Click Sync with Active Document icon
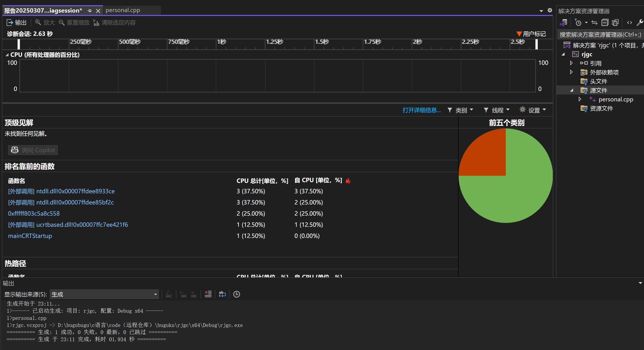The width and height of the screenshot is (644, 350). [594, 23]
